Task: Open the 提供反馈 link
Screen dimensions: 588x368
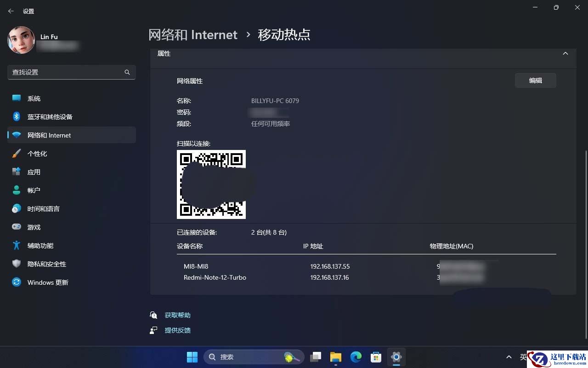Action: click(177, 330)
